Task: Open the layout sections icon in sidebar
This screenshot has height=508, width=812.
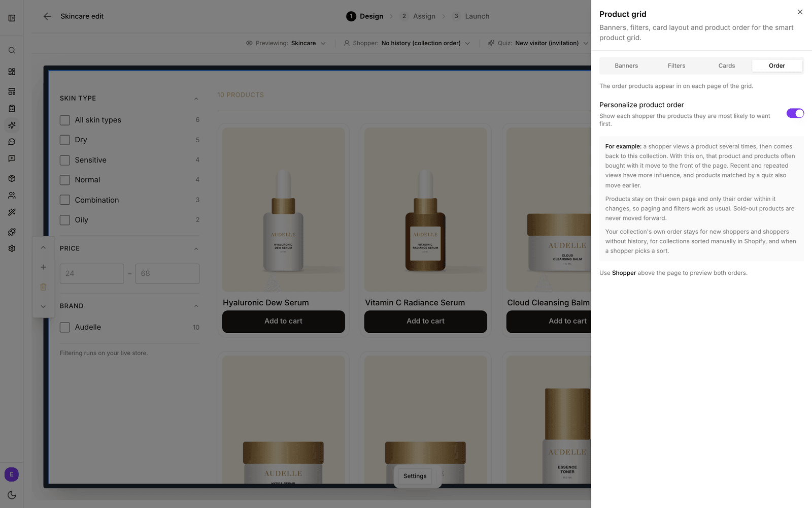Action: tap(12, 91)
